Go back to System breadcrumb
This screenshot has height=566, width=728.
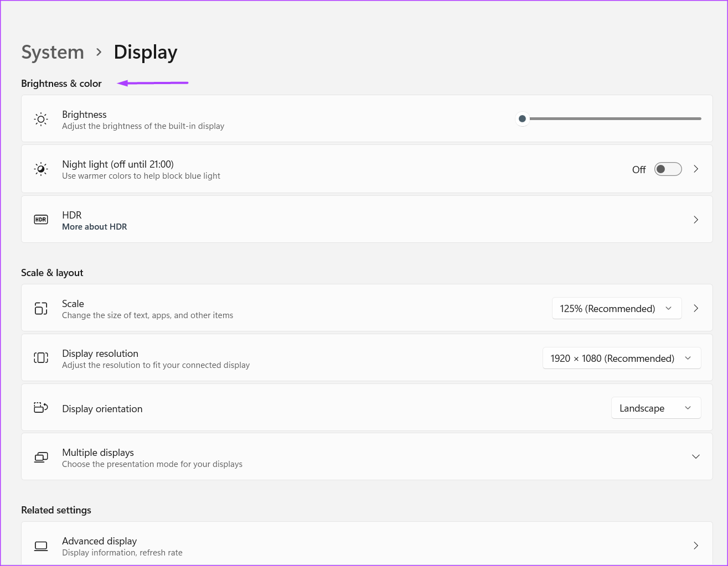(x=53, y=52)
